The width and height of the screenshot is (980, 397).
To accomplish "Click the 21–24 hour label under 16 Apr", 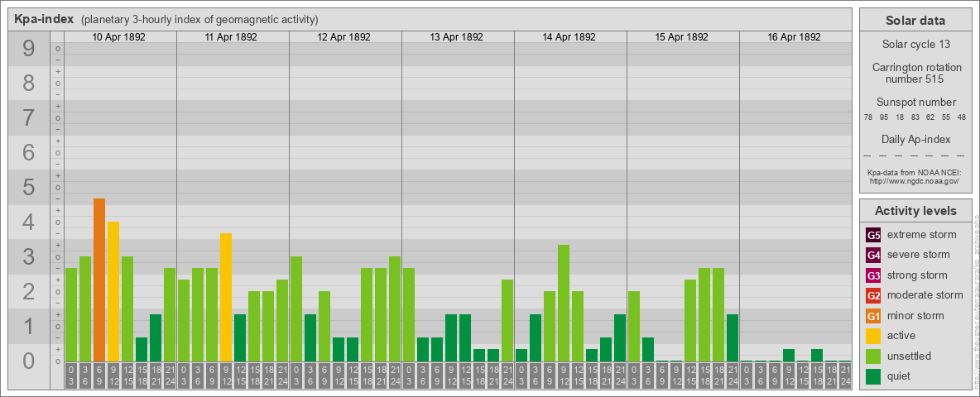I will click(844, 376).
